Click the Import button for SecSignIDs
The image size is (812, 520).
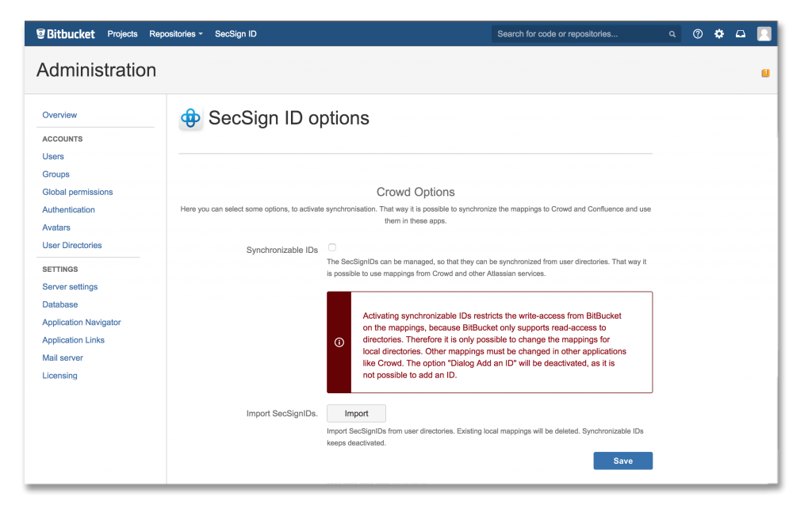(356, 413)
